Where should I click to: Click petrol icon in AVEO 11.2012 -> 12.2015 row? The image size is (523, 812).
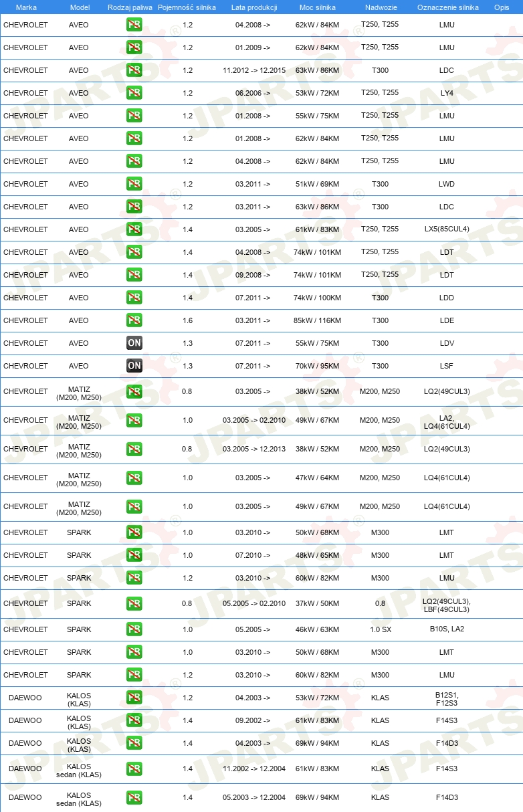coord(134,70)
